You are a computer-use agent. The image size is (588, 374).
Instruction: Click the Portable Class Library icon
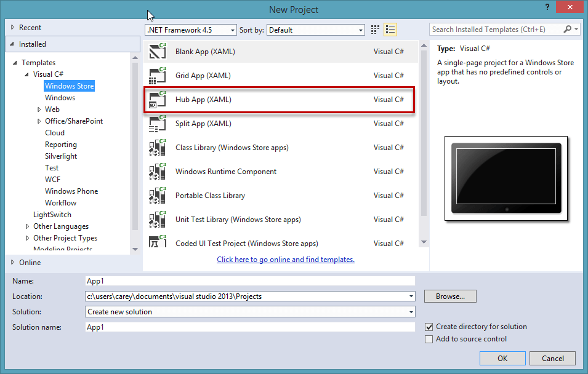coord(158,195)
